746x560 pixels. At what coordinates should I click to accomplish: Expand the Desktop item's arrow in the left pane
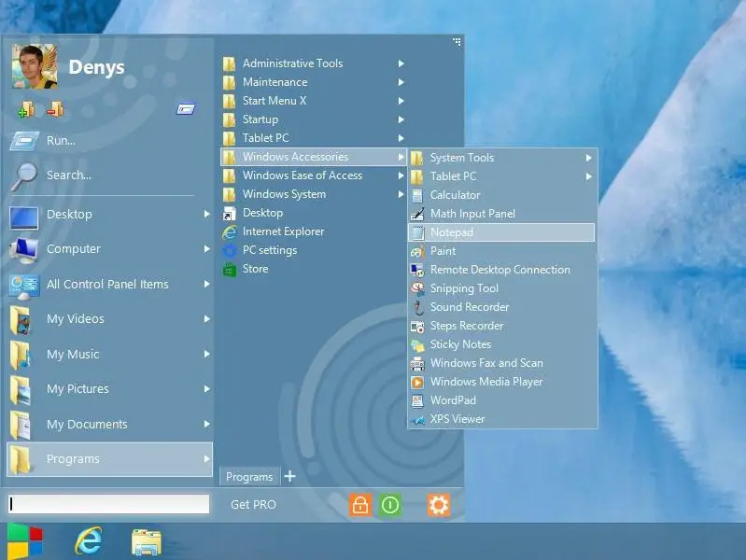[x=206, y=214]
